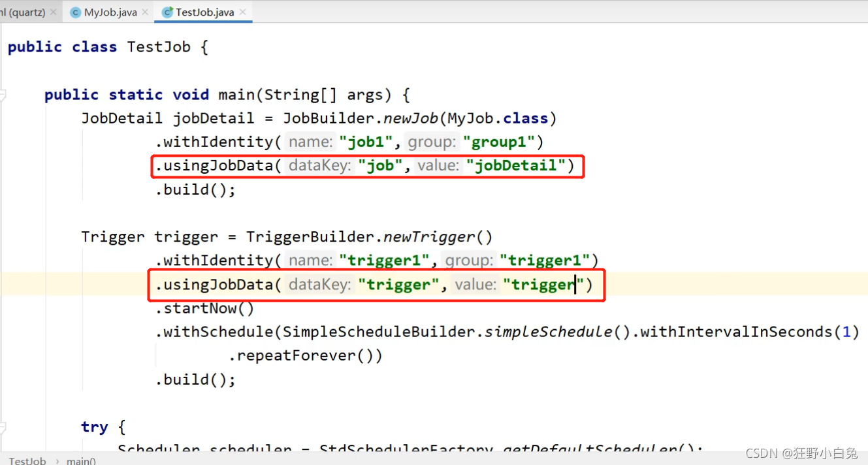Close the TestJob.java tab
Image resolution: width=868 pixels, height=465 pixels.
point(243,12)
